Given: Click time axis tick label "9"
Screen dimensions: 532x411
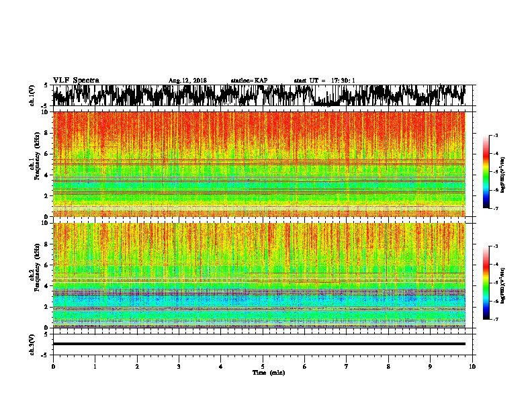Looking at the screenshot, I should click(x=430, y=367).
